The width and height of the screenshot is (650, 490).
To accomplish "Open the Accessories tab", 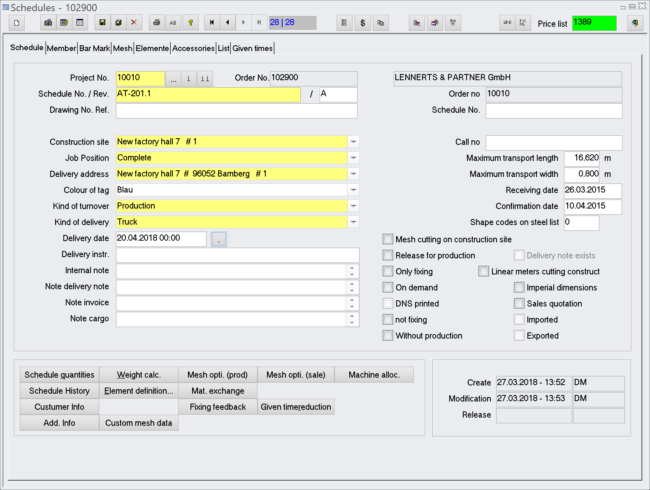I will [192, 47].
